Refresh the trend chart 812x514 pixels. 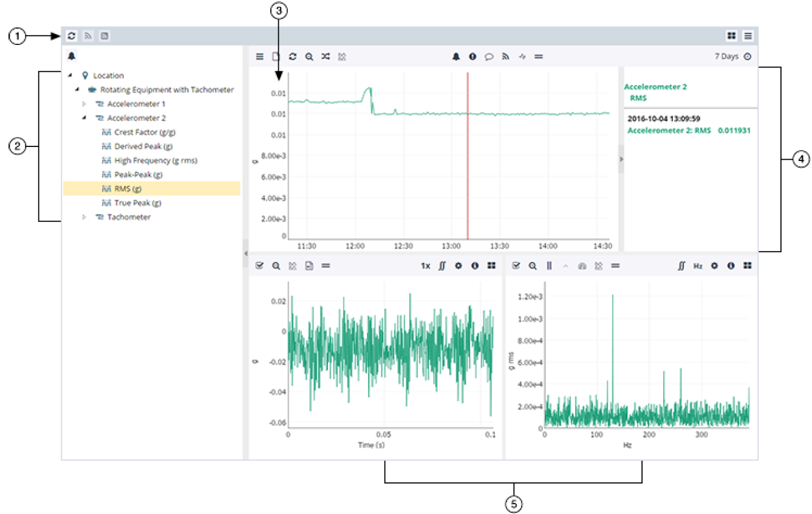click(292, 57)
